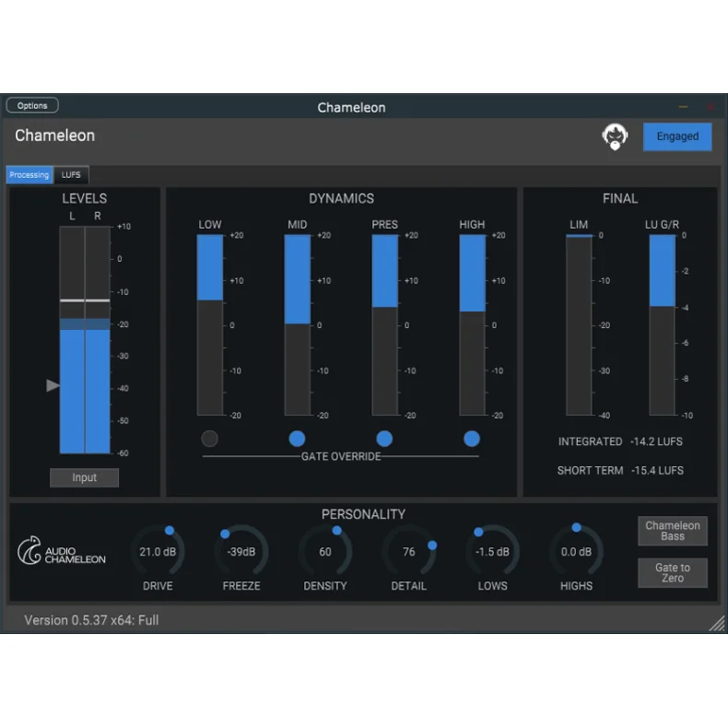728x728 pixels.
Task: Click the Gate to Zero button
Action: [673, 573]
